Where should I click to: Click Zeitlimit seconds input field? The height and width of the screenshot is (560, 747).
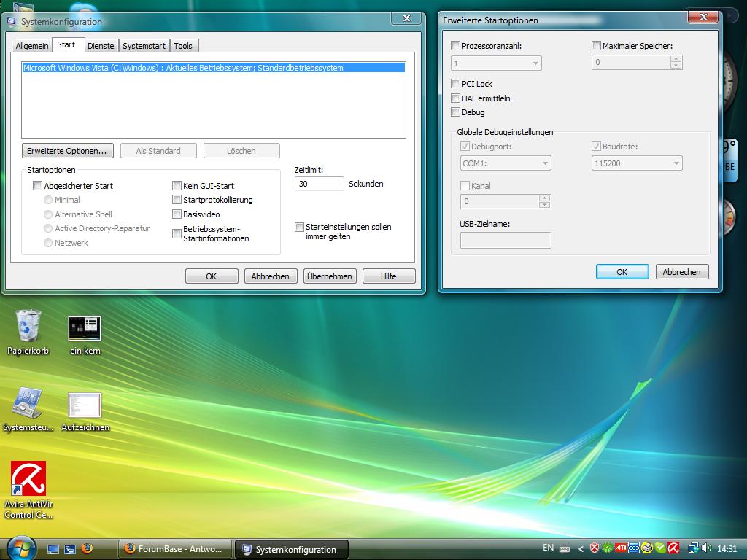[x=320, y=184]
